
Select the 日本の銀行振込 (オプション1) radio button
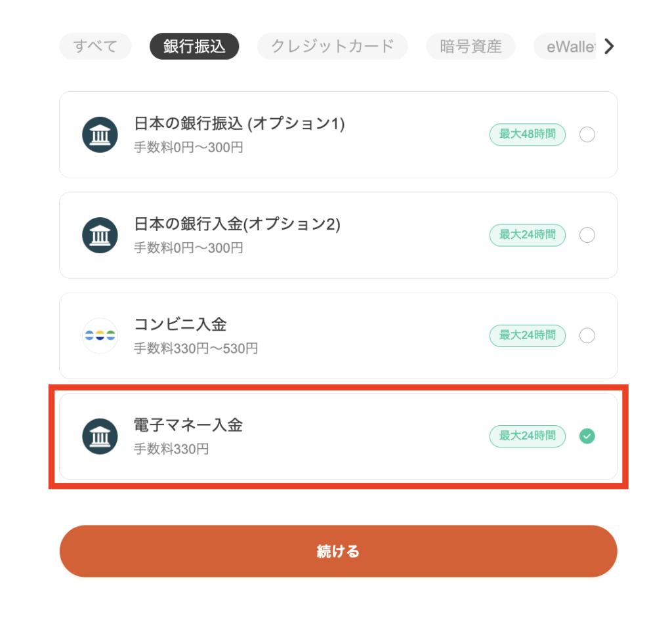tap(587, 135)
